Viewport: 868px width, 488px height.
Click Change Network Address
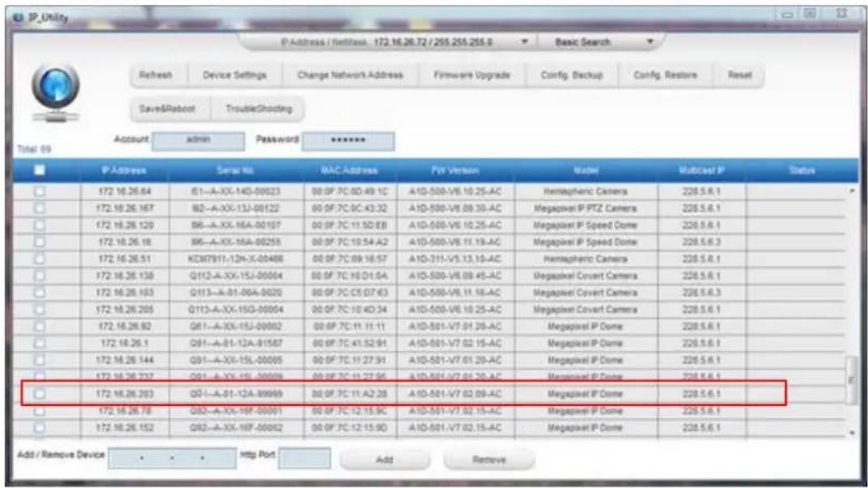[350, 75]
